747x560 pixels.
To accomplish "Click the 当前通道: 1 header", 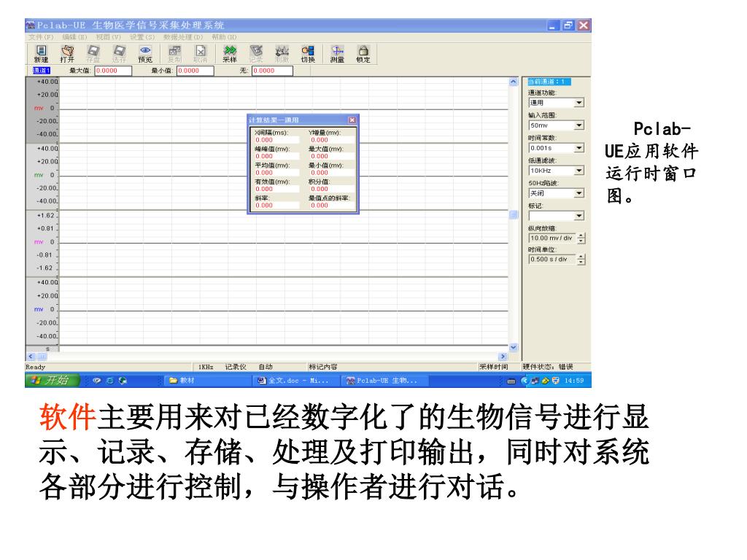I will tap(549, 82).
